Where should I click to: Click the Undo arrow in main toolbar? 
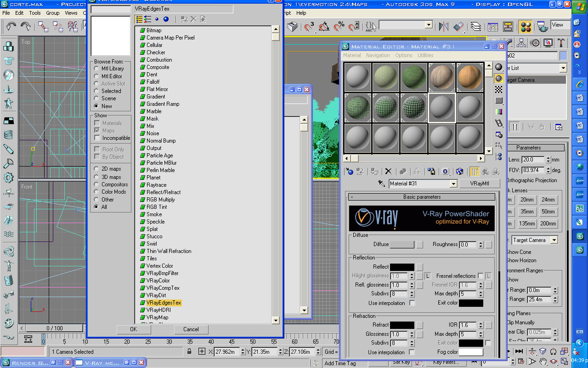(x=11, y=27)
